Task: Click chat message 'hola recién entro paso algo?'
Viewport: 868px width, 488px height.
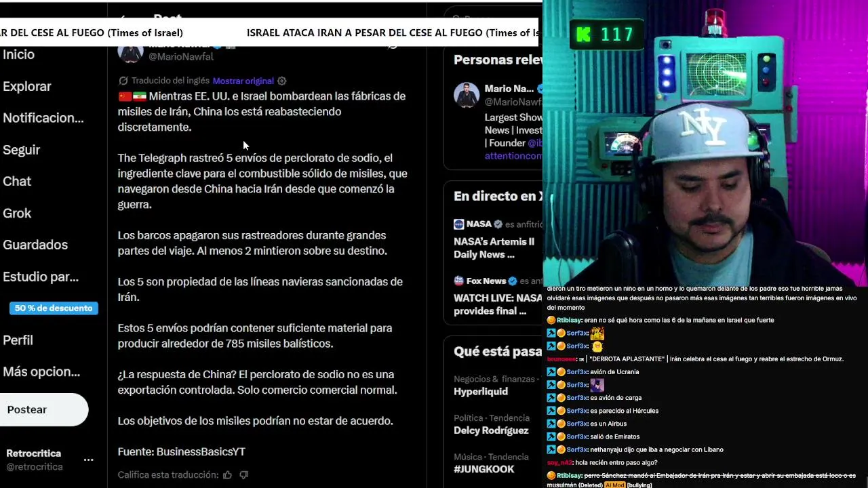Action: pos(616,462)
